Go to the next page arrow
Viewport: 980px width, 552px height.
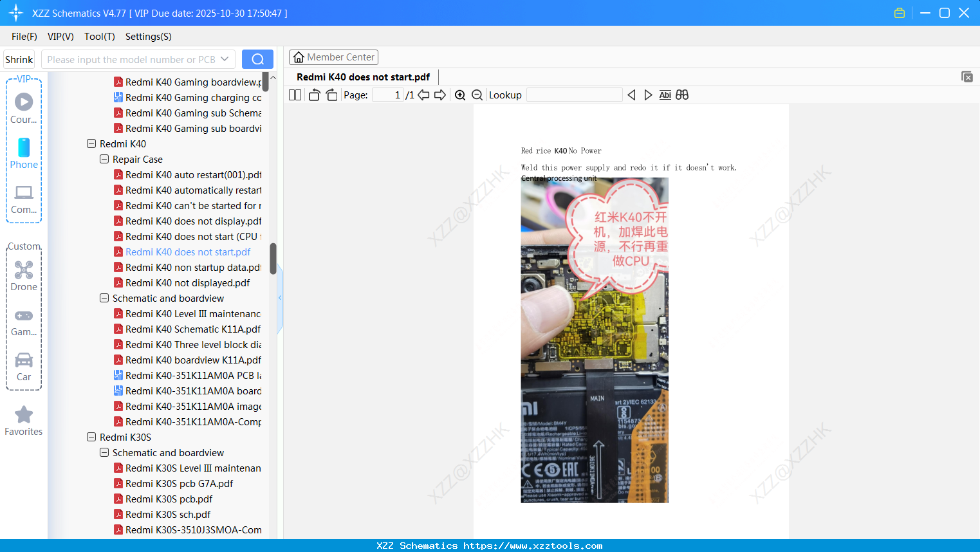coord(440,95)
